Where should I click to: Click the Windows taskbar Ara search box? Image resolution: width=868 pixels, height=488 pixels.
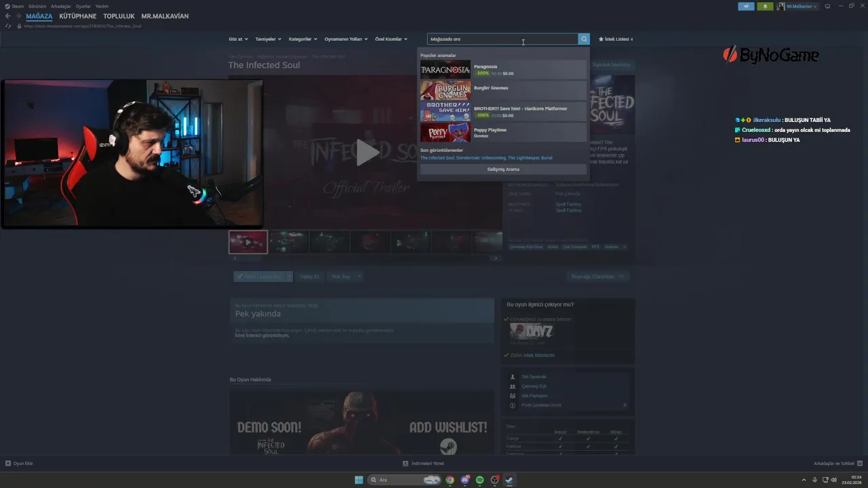tap(406, 480)
